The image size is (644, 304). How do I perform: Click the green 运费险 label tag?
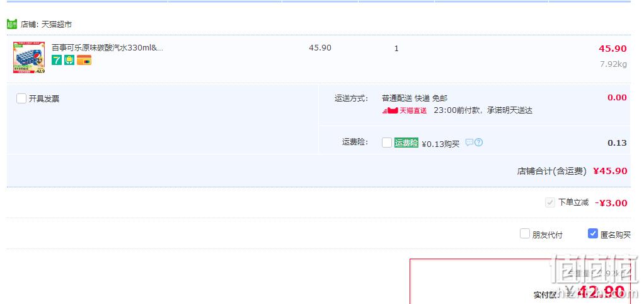click(x=406, y=143)
